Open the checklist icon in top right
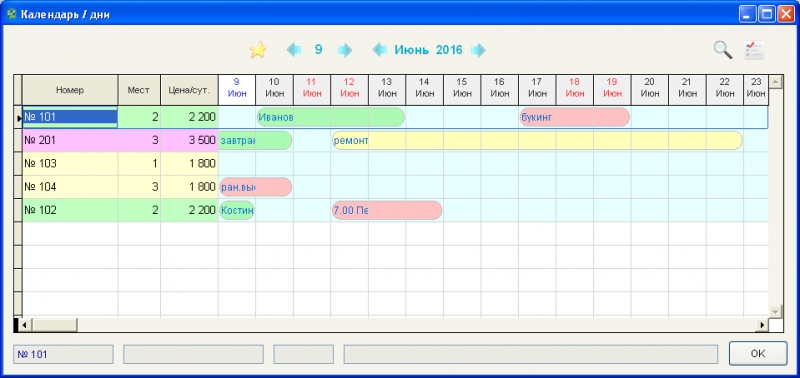The width and height of the screenshot is (800, 378). pos(754,50)
